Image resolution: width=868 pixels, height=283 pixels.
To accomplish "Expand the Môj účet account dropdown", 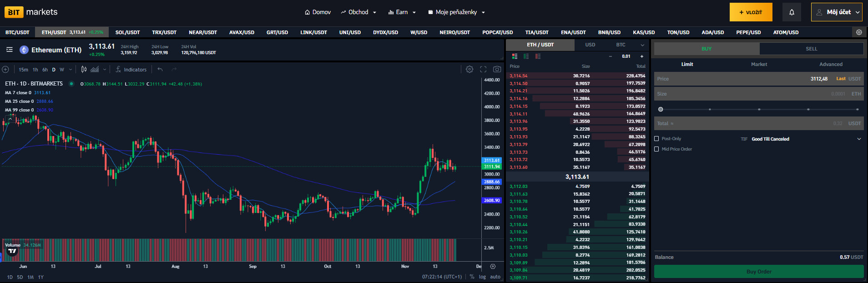I will click(837, 12).
